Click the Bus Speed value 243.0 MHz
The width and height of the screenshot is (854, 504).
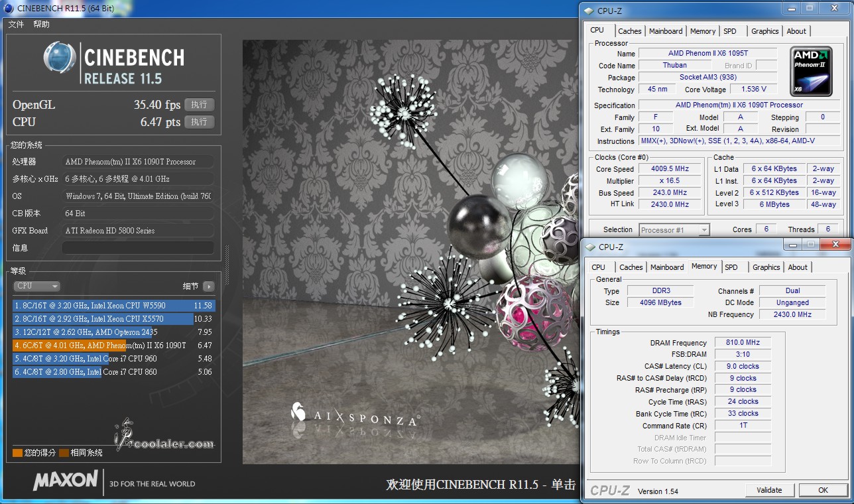[670, 193]
